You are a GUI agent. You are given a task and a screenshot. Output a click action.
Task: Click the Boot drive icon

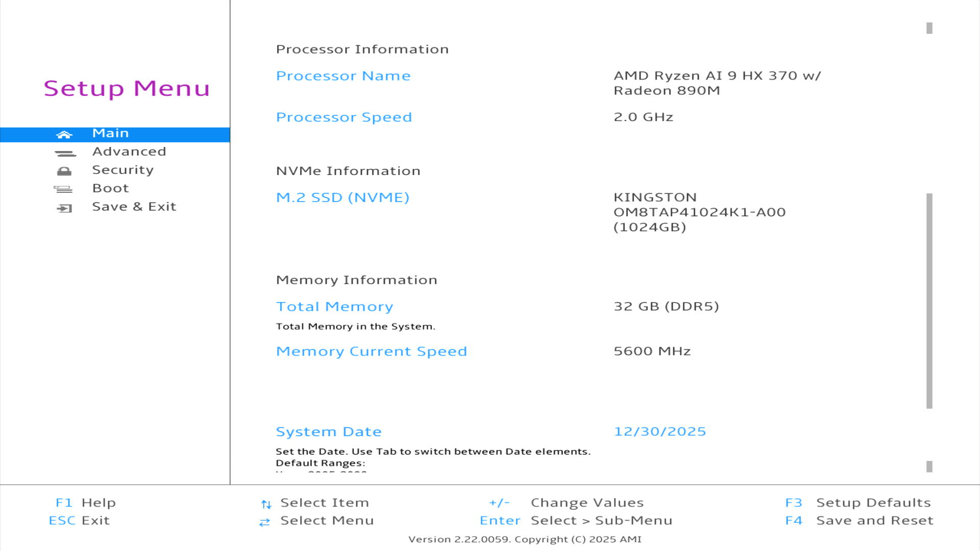pyautogui.click(x=63, y=189)
